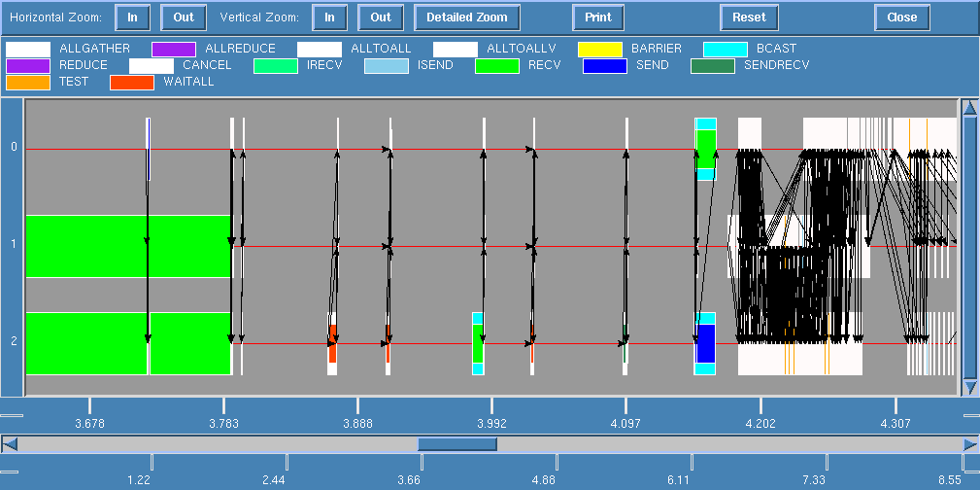
Task: Choose the red WAITALL swatch
Action: 132,83
